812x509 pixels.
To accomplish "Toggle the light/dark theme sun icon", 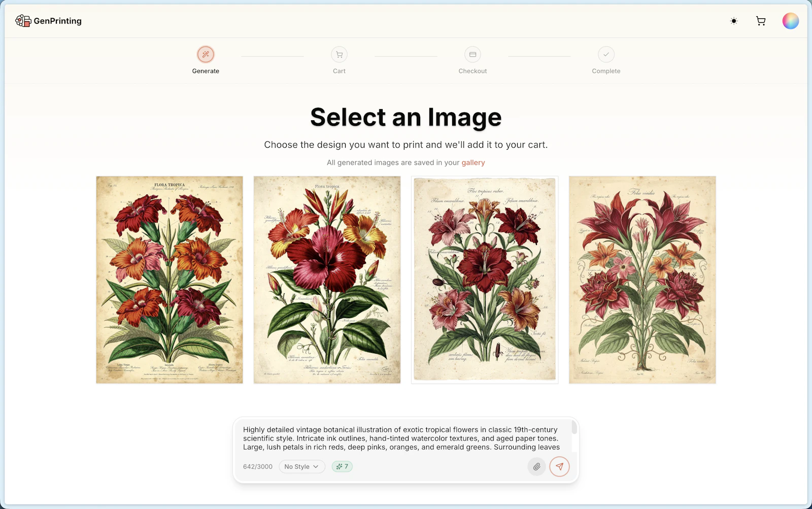I will point(734,21).
